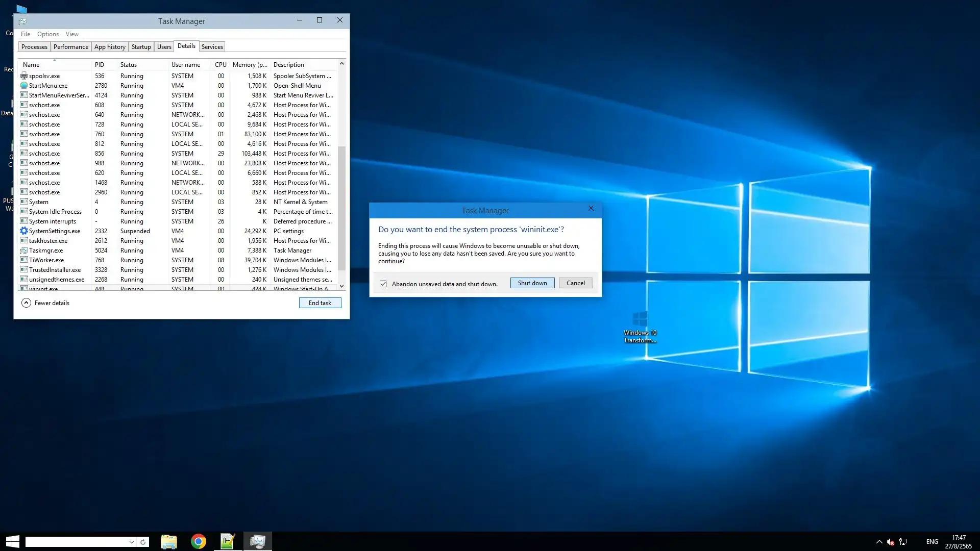Switch to the Performance tab
Screen dimensions: 980x551
(x=71, y=47)
